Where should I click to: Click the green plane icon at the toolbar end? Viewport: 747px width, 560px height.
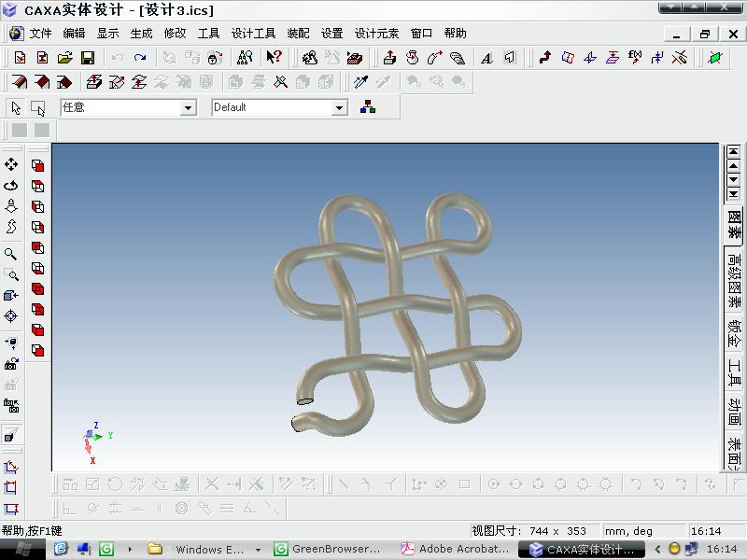(715, 58)
